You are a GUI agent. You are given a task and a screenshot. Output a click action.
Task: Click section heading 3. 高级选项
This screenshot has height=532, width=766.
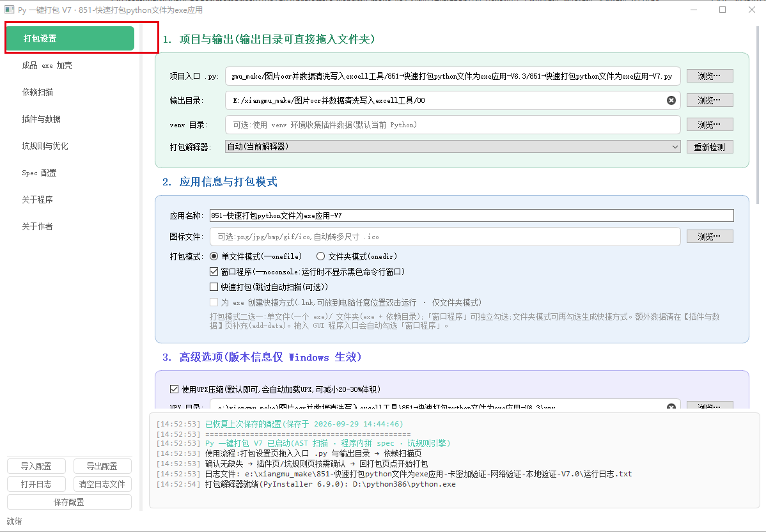click(262, 357)
